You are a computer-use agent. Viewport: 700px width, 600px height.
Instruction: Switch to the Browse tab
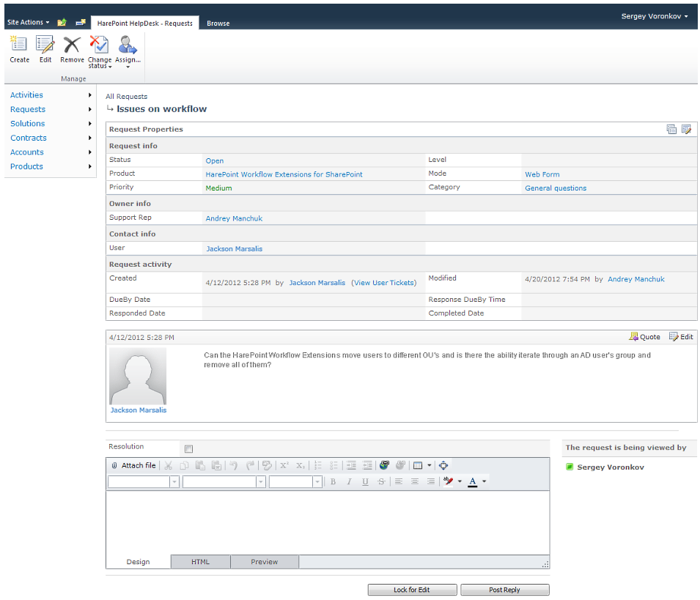[x=218, y=23]
